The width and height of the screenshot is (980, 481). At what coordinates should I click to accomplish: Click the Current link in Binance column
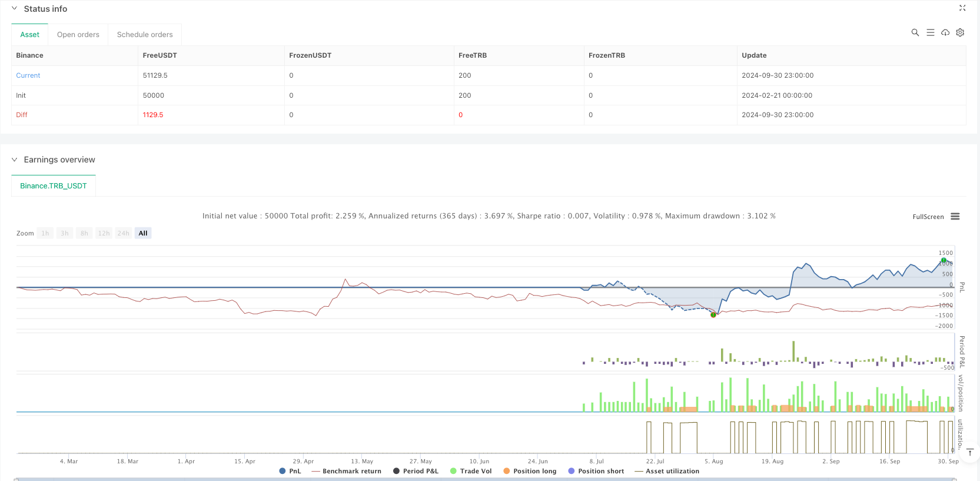(28, 75)
